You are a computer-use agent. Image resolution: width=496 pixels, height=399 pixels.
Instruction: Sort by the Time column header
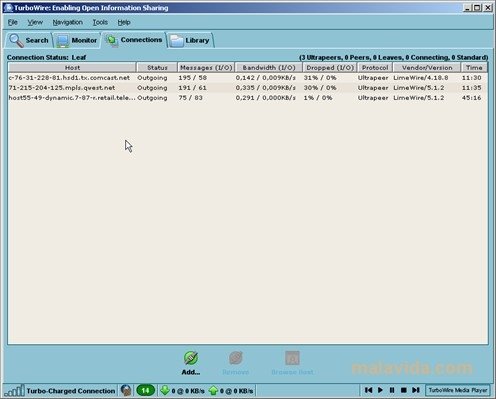[474, 68]
